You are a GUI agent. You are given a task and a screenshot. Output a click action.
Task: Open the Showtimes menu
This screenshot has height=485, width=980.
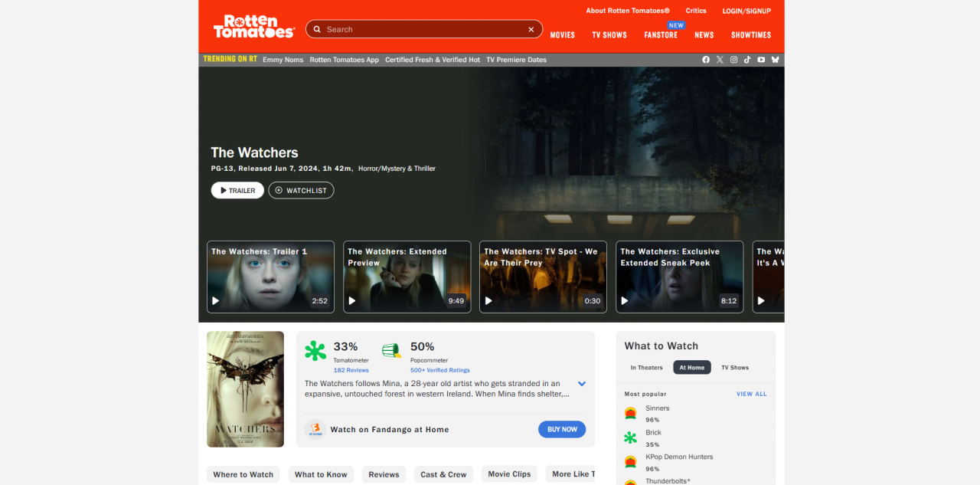(x=751, y=35)
